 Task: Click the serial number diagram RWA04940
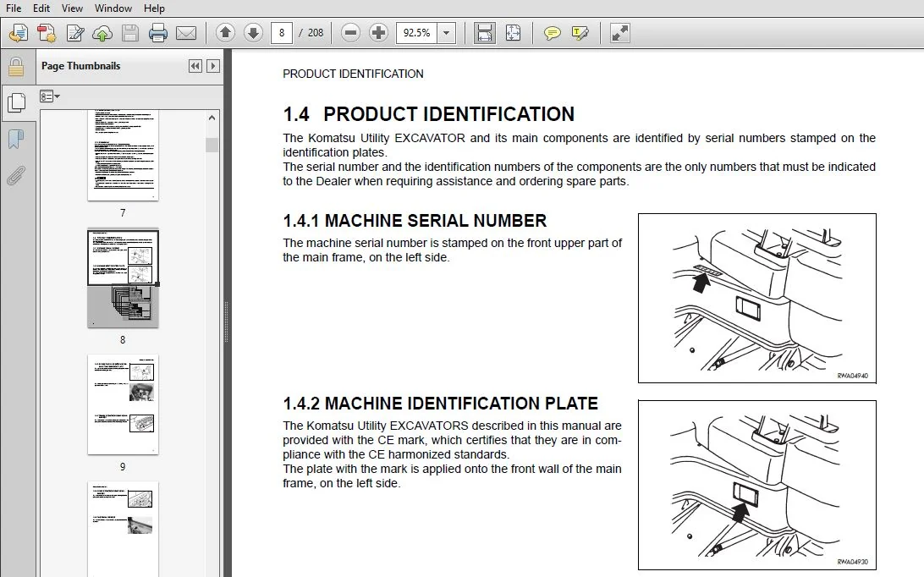pyautogui.click(x=757, y=298)
